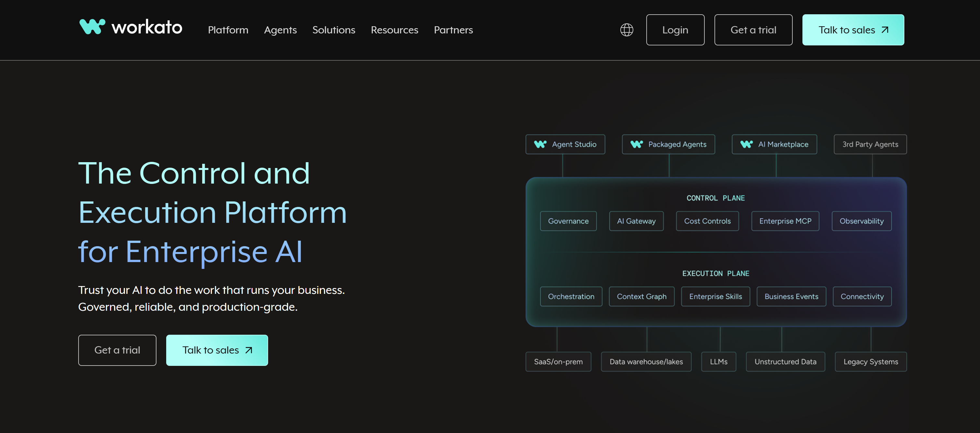Open the Solutions menu
This screenshot has width=980, height=433.
(334, 30)
